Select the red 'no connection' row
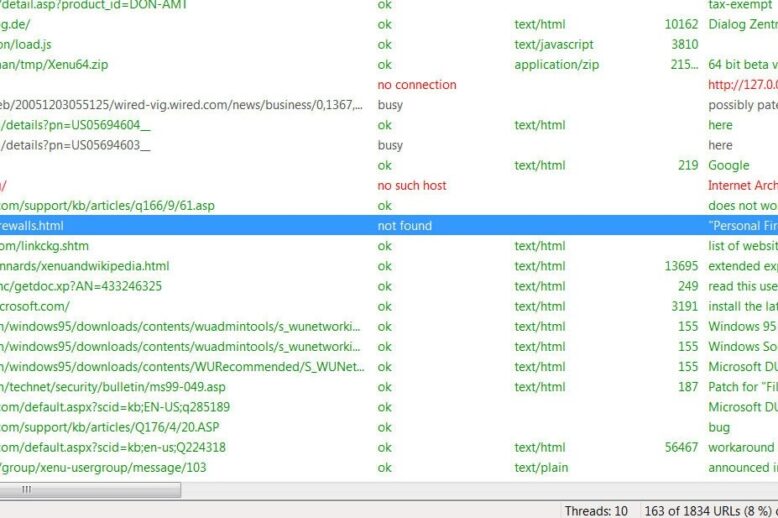The width and height of the screenshot is (778, 518). coord(416,85)
